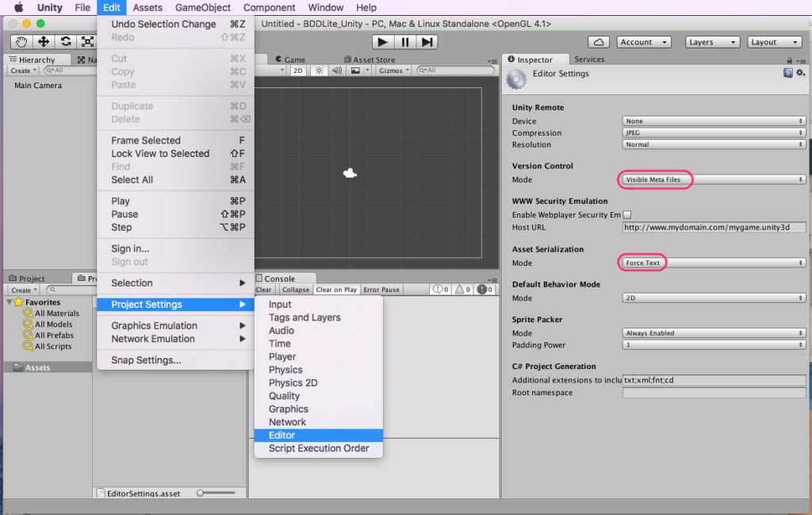Viewport: 812px width, 515px height.
Task: Select All Models favorite search
Action: [48, 325]
